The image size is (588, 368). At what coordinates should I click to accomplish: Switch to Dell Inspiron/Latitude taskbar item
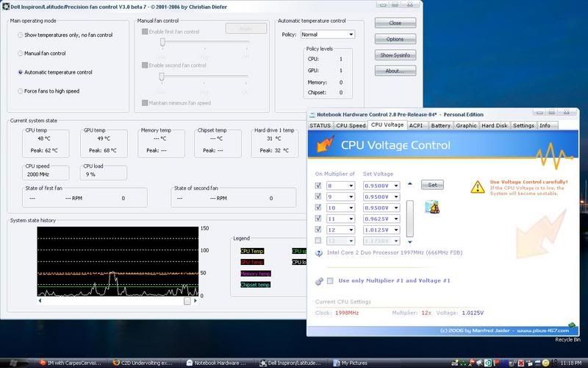[x=290, y=363]
